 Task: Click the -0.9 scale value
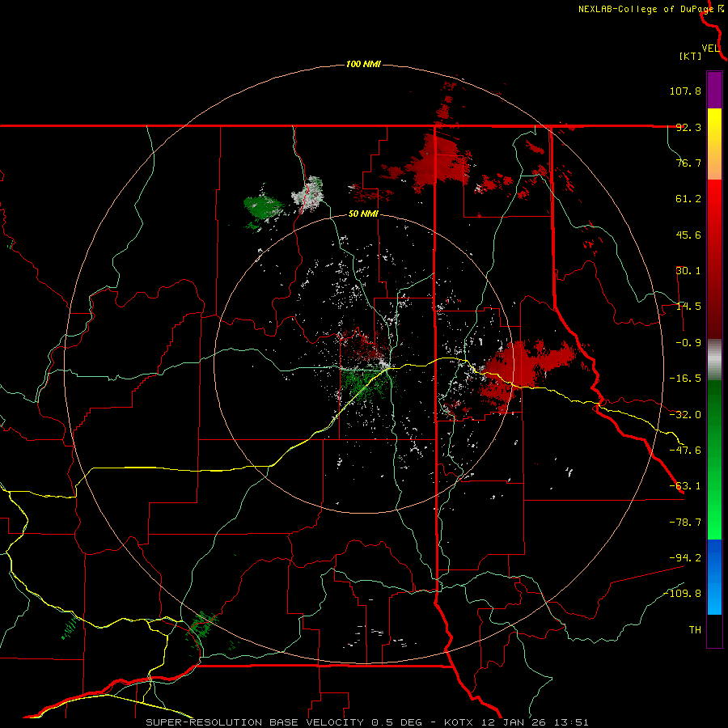tap(688, 343)
